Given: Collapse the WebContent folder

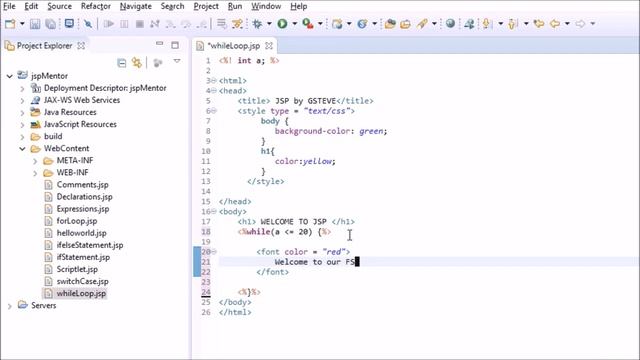Looking at the screenshot, I should point(22,149).
